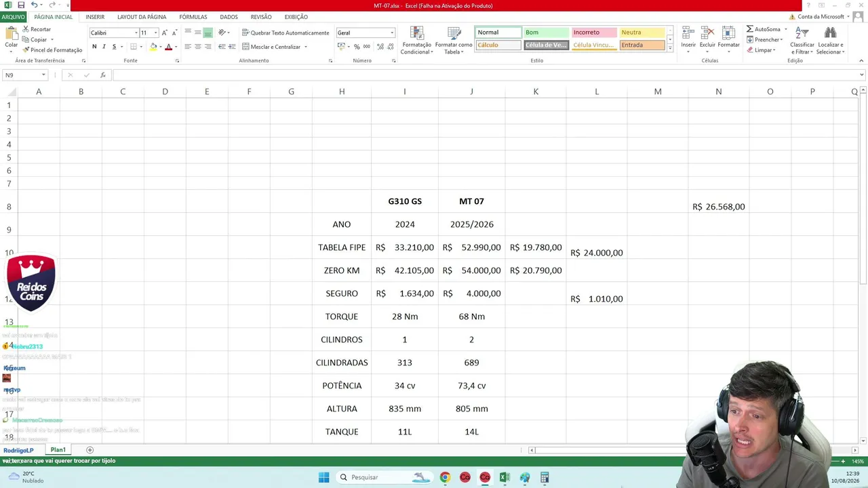Click the Pesquisar taskbar search box

click(x=384, y=477)
